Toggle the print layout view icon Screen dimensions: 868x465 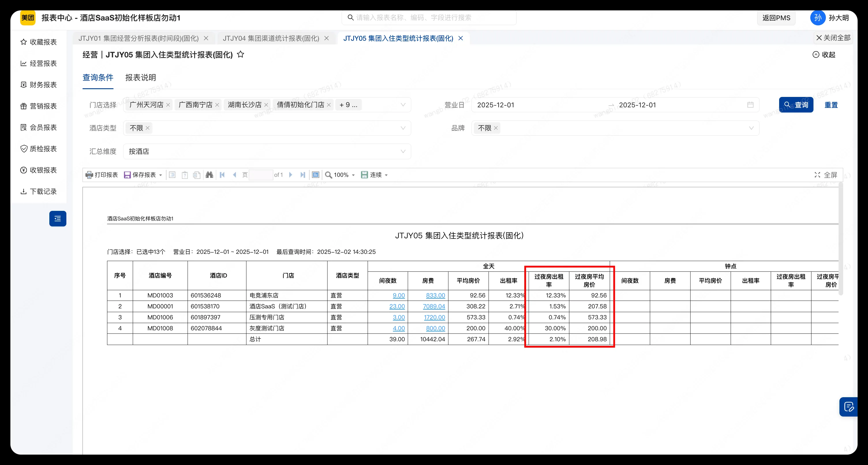(315, 175)
